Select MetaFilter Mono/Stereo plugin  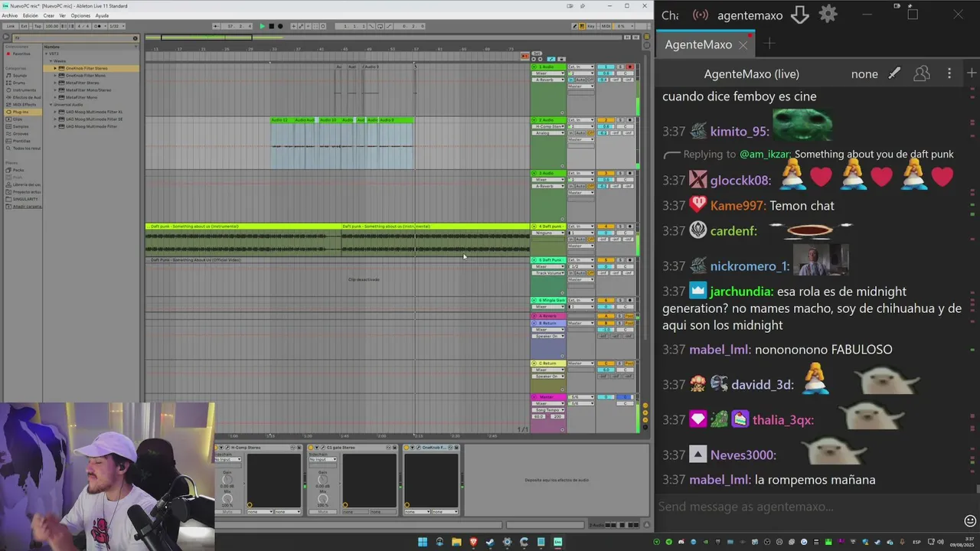[88, 90]
